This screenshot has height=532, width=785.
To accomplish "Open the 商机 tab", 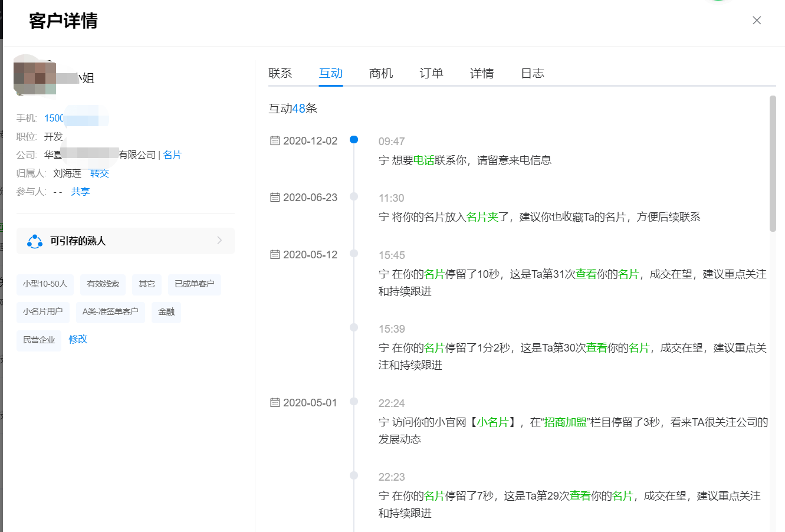I will (x=381, y=73).
